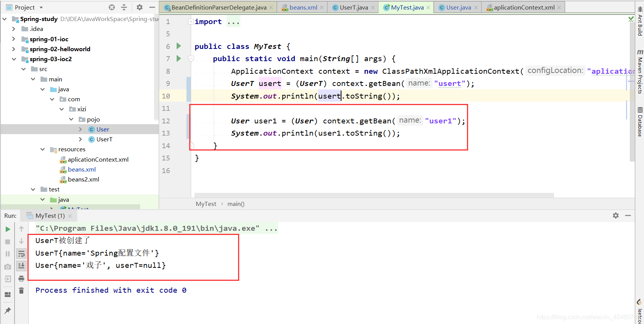Image resolution: width=644 pixels, height=324 pixels.
Task: Open the Ant Build side tool window
Action: click(640, 21)
